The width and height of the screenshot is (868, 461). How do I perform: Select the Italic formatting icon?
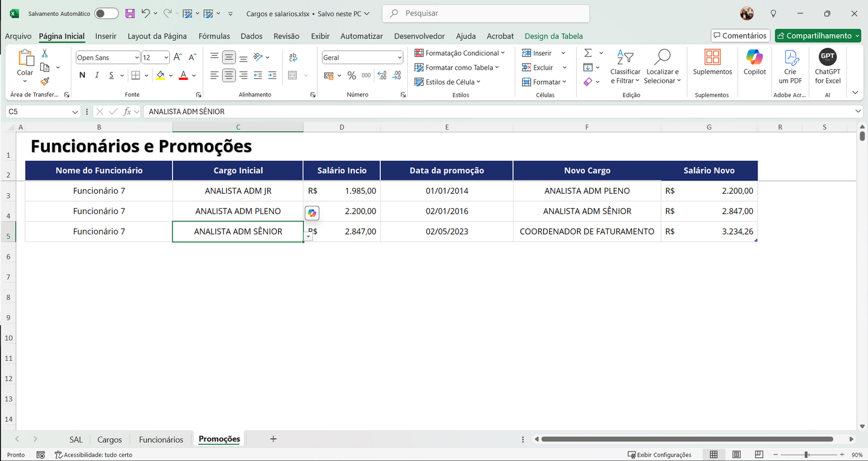point(97,75)
